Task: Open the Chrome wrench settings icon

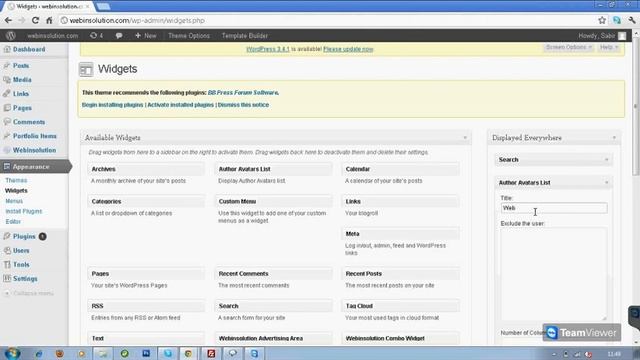Action: point(632,20)
